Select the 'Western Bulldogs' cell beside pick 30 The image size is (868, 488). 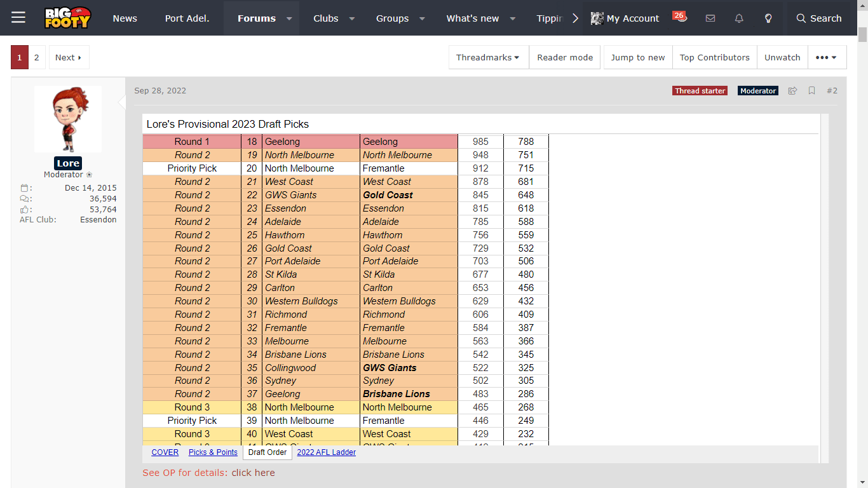click(311, 301)
